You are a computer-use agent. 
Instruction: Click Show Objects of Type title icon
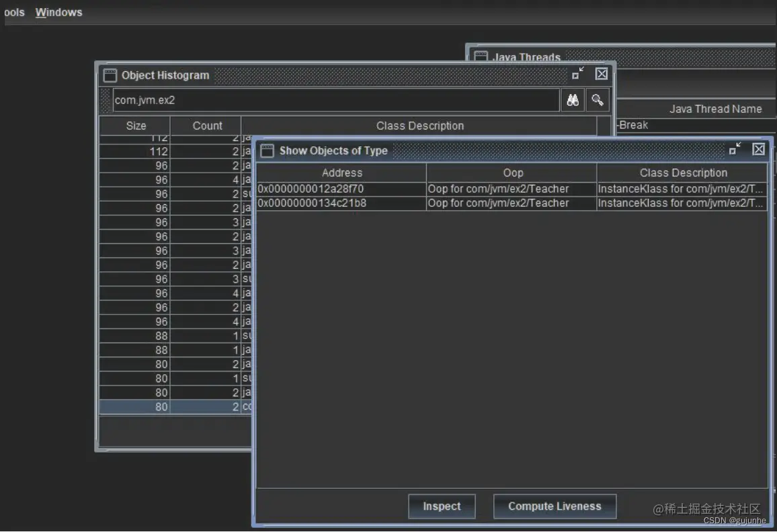(267, 150)
